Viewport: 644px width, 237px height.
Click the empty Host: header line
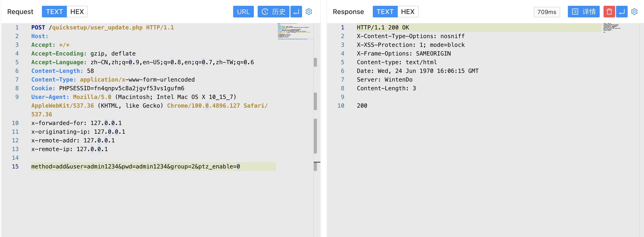pyautogui.click(x=40, y=36)
